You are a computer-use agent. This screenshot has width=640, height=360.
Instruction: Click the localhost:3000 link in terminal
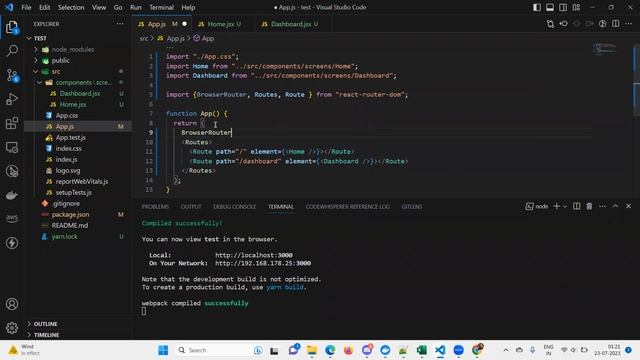point(254,255)
